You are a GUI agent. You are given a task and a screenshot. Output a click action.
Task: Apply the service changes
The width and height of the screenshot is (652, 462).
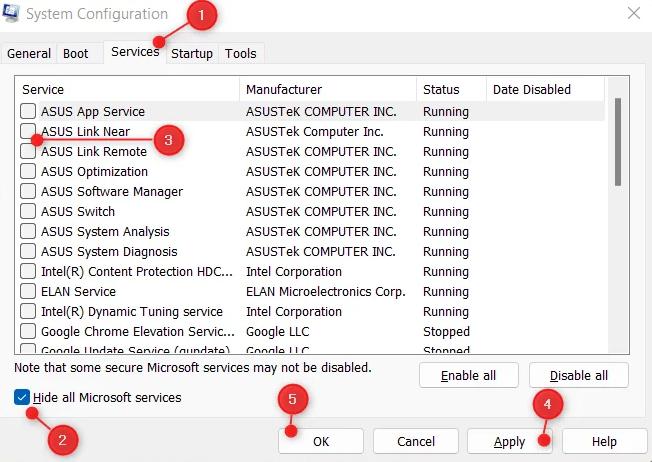(x=509, y=441)
